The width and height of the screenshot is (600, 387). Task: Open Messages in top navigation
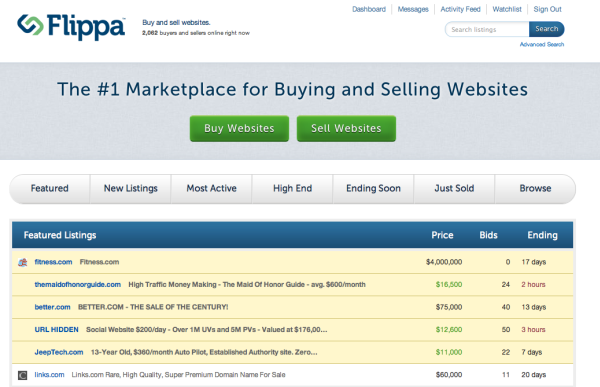[x=413, y=9]
